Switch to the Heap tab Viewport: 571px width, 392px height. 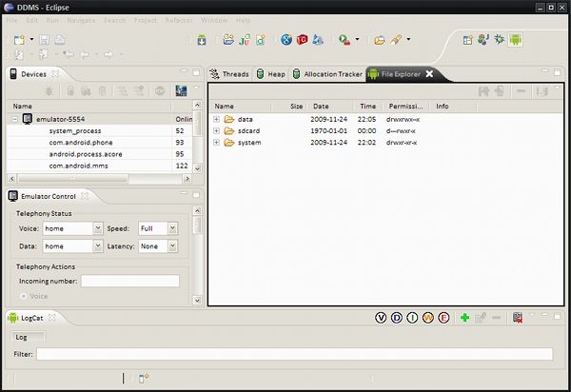pos(271,74)
